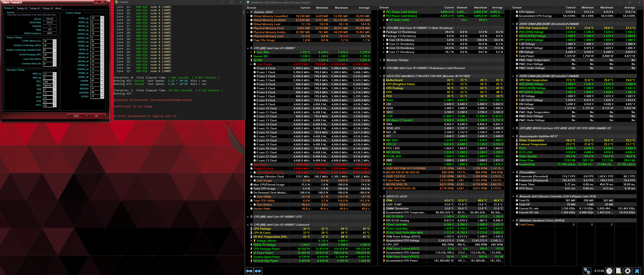Click the expand columns arrows icon in HWiNFO
The image size is (644, 275).
click(249, 271)
